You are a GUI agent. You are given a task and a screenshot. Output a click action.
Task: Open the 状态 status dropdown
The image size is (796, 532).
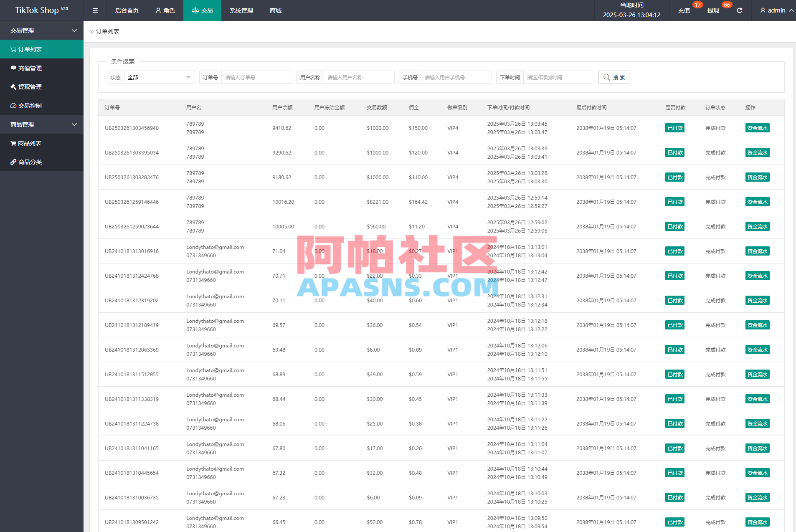pyautogui.click(x=159, y=77)
